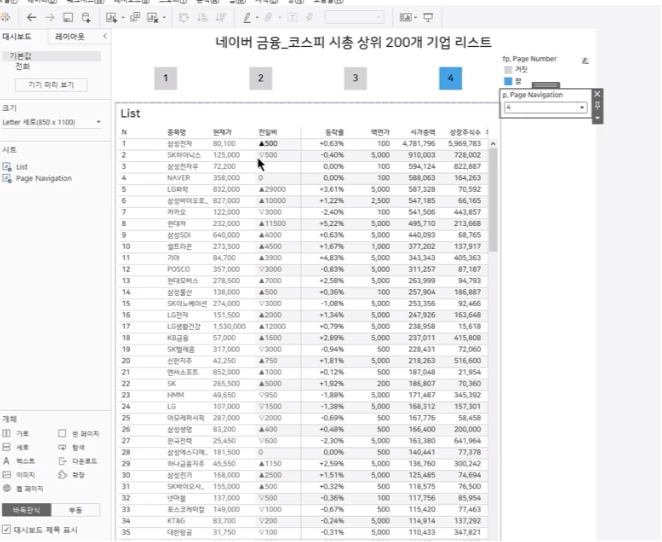Click the 기기 미리 보기 button
The image size is (662, 542).
[51, 85]
